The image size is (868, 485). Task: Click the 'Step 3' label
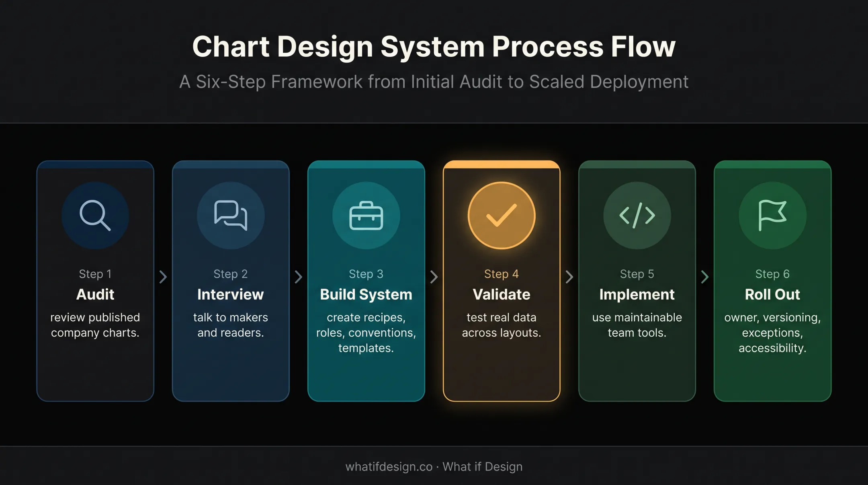pos(366,274)
